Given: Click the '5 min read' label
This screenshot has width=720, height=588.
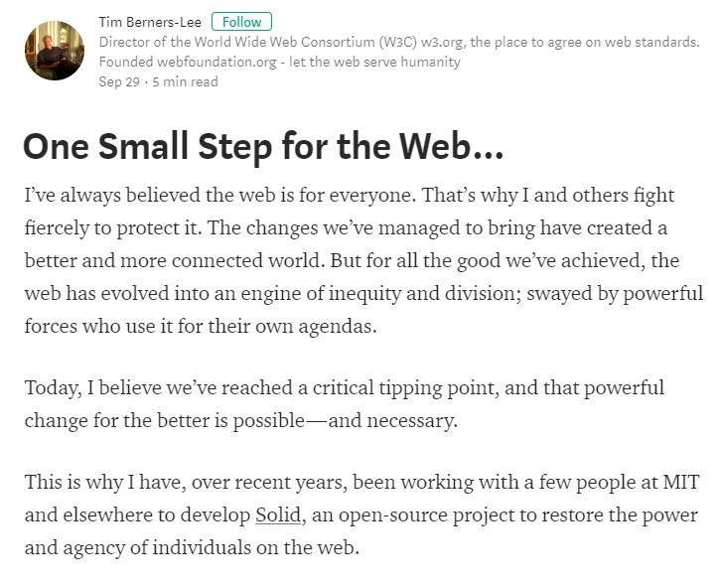Looking at the screenshot, I should coord(185,81).
